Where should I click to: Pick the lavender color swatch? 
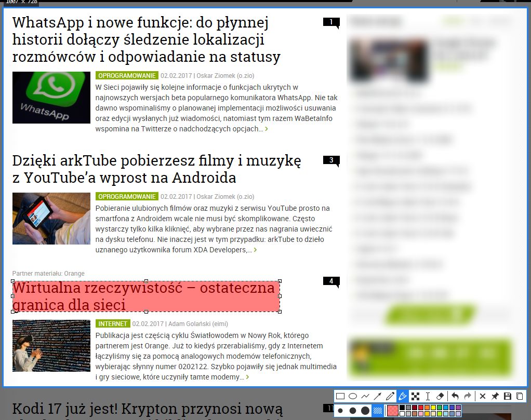pos(458,414)
